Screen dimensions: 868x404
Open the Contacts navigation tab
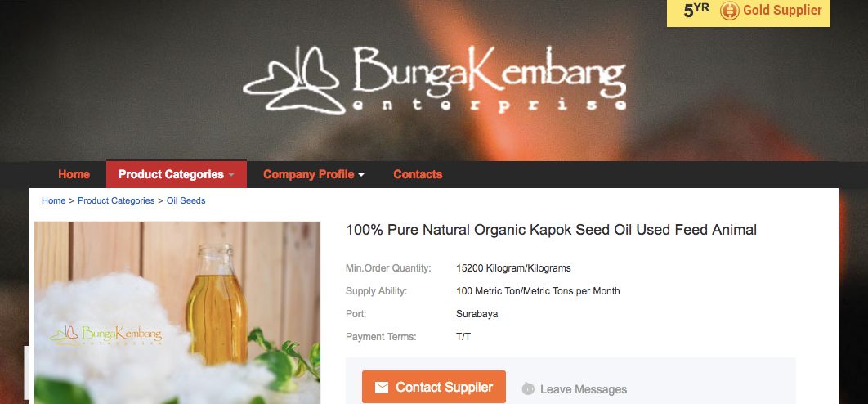point(418,174)
